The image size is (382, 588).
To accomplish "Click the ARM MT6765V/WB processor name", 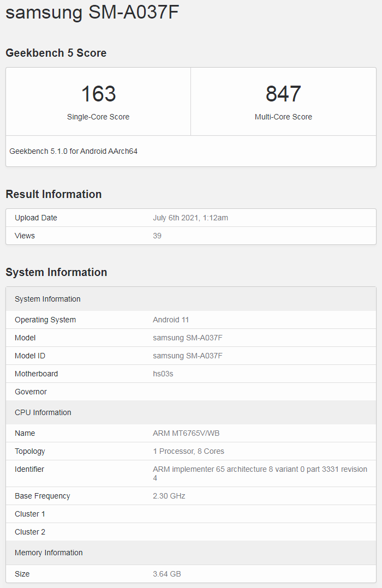I will coord(186,433).
